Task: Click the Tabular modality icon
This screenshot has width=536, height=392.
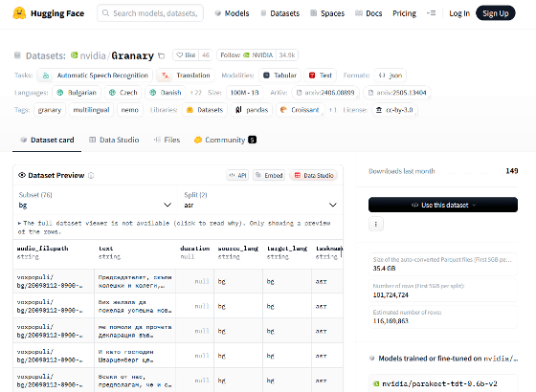Action: [x=266, y=76]
